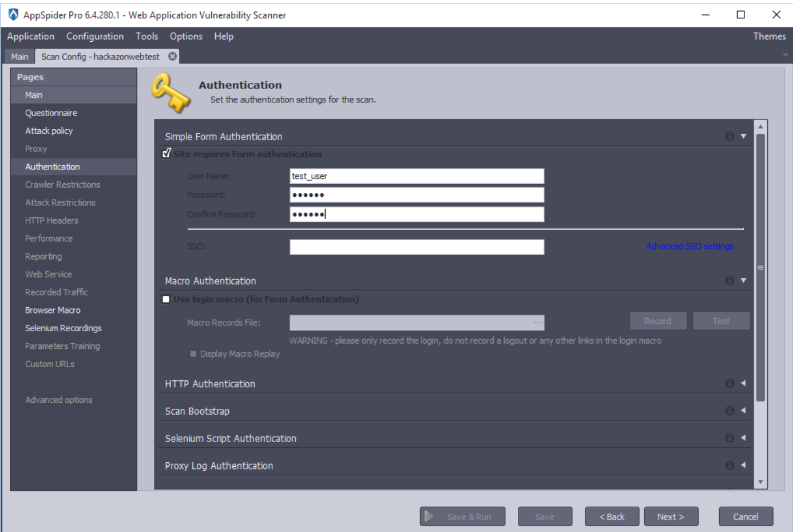This screenshot has width=793, height=532.
Task: Open the Application menu
Action: pos(31,36)
